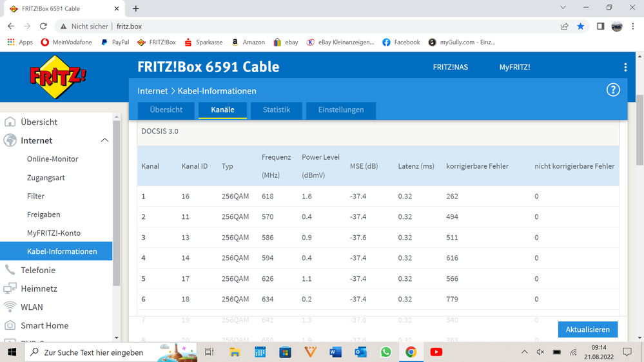The image size is (644, 362).
Task: Click the muted speaker icon in the tray
Action: 540,352
